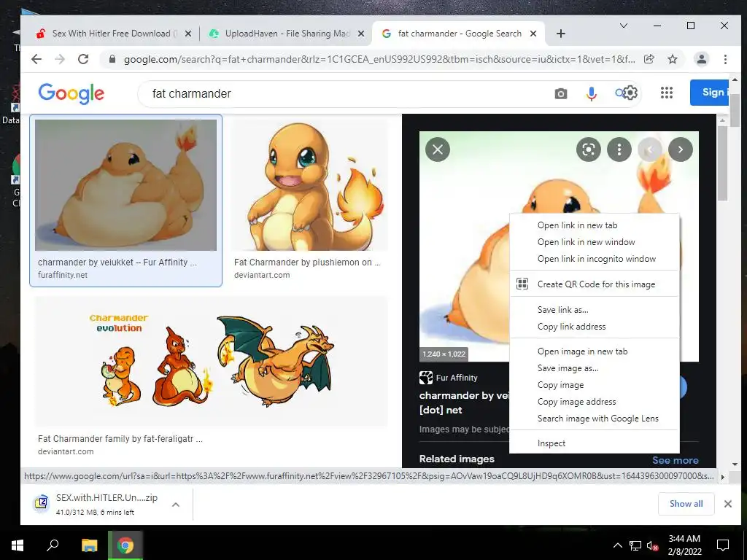Select Save image as...
Screen dimensions: 747x560
pos(594,368)
